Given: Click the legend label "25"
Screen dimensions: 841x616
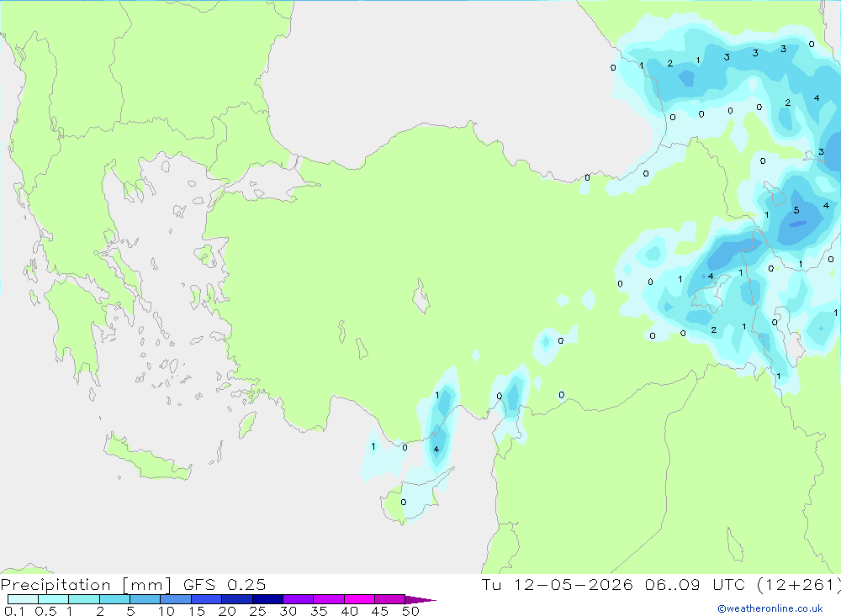Looking at the screenshot, I should coord(257,611).
